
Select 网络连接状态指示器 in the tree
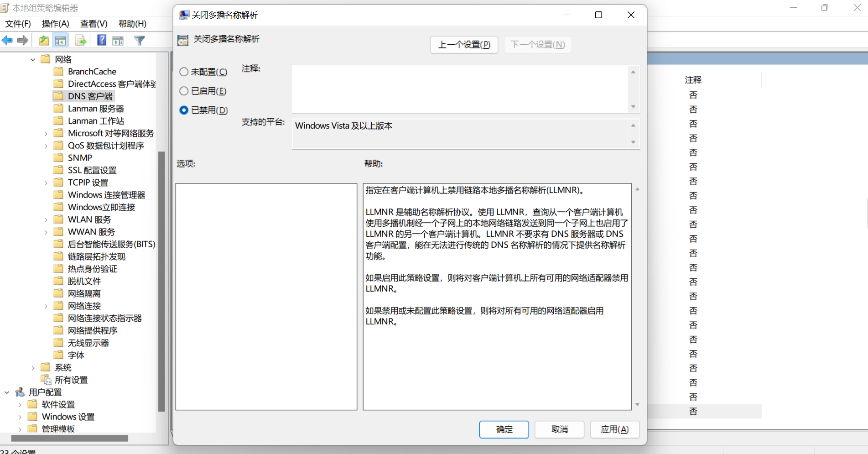coord(104,318)
